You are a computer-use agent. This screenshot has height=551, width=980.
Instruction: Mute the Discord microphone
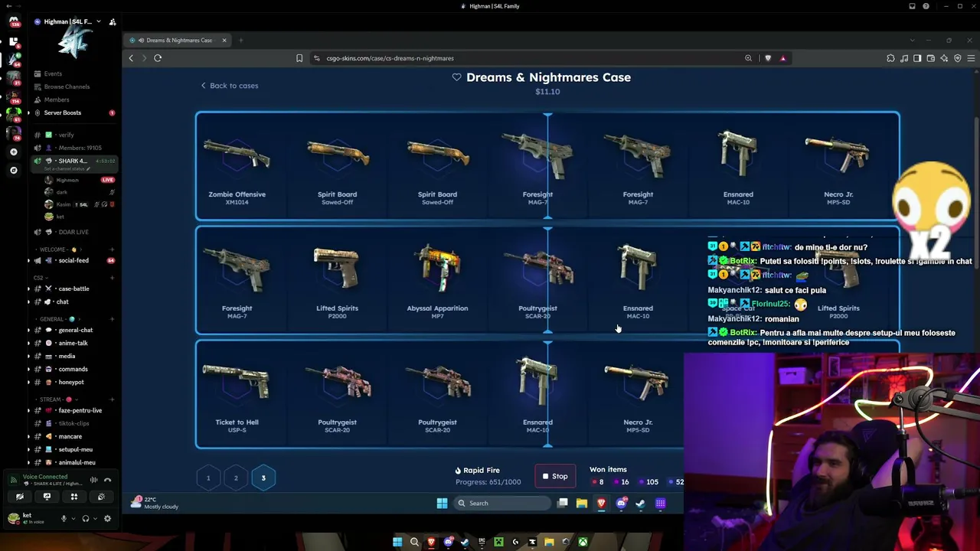click(x=64, y=518)
